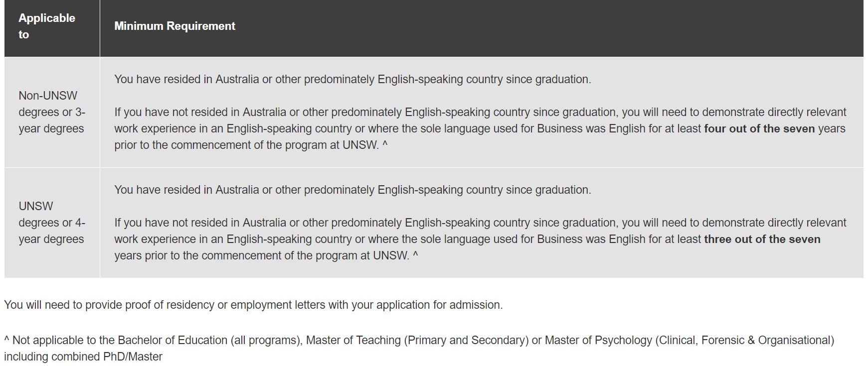Click 'Master of Teaching (Primary and Secondary)' text
This screenshot has height=366, width=868.
point(417,340)
